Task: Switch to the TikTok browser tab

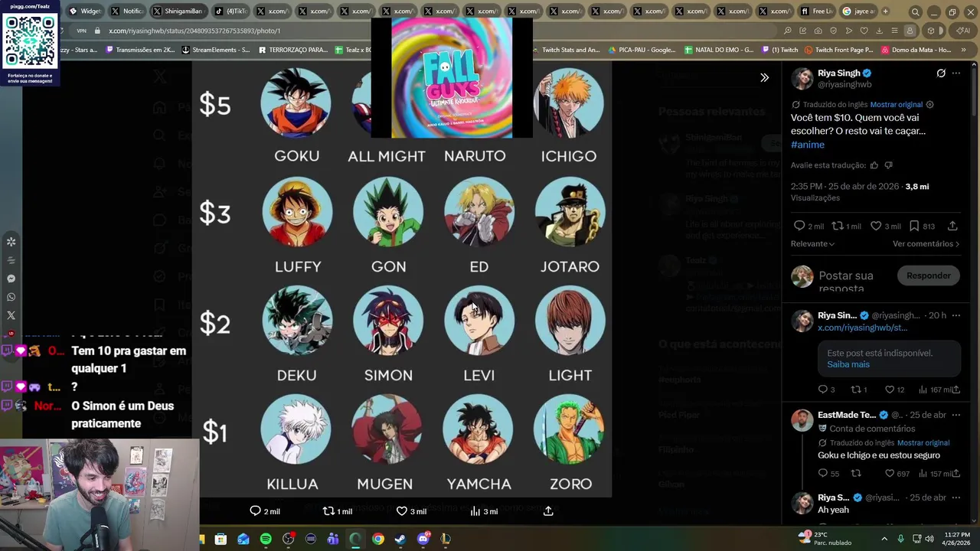Action: 230,11
